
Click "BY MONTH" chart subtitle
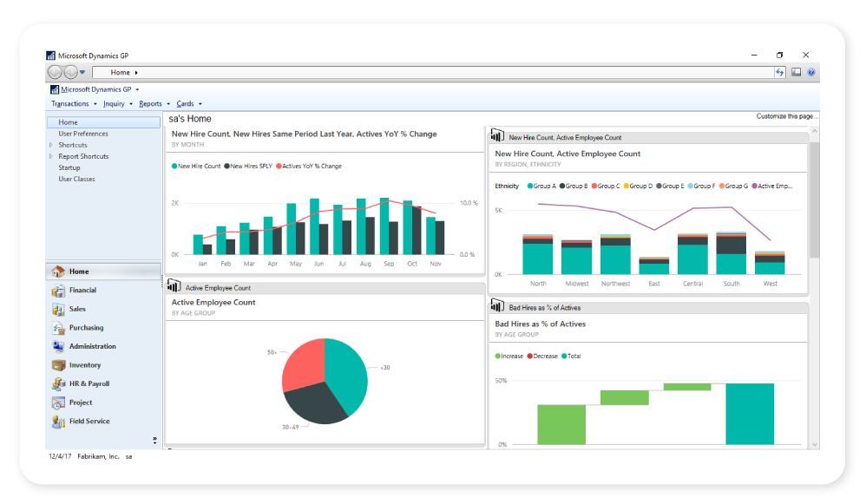187,145
